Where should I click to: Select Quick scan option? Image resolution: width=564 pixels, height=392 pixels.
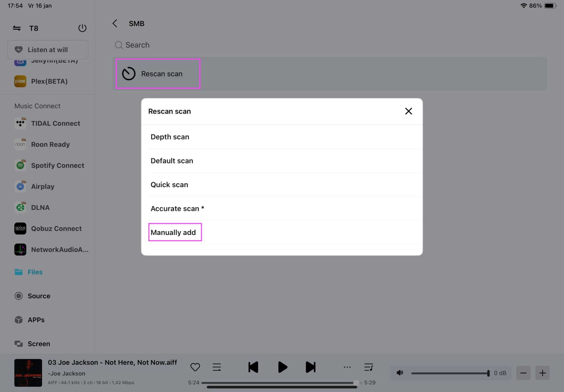point(282,185)
